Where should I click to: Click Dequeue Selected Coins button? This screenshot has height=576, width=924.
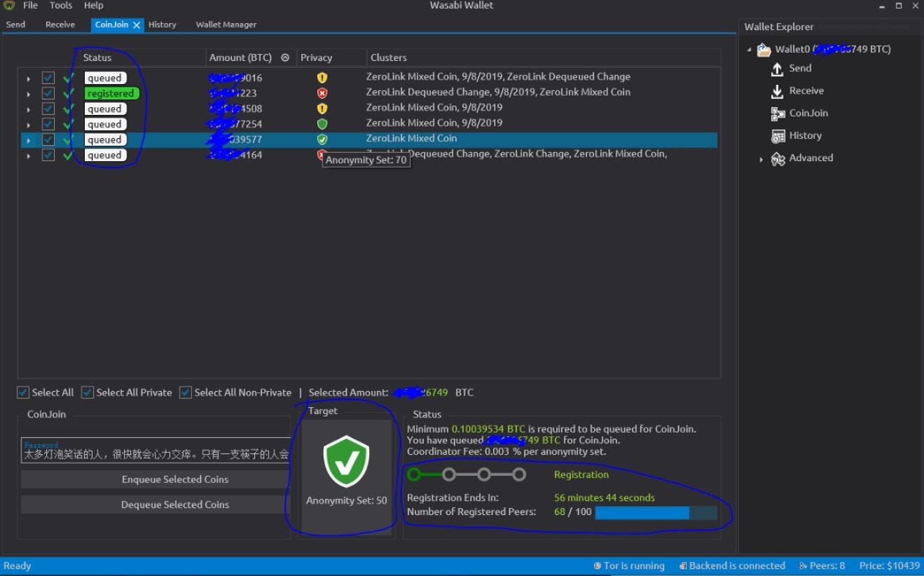point(154,505)
